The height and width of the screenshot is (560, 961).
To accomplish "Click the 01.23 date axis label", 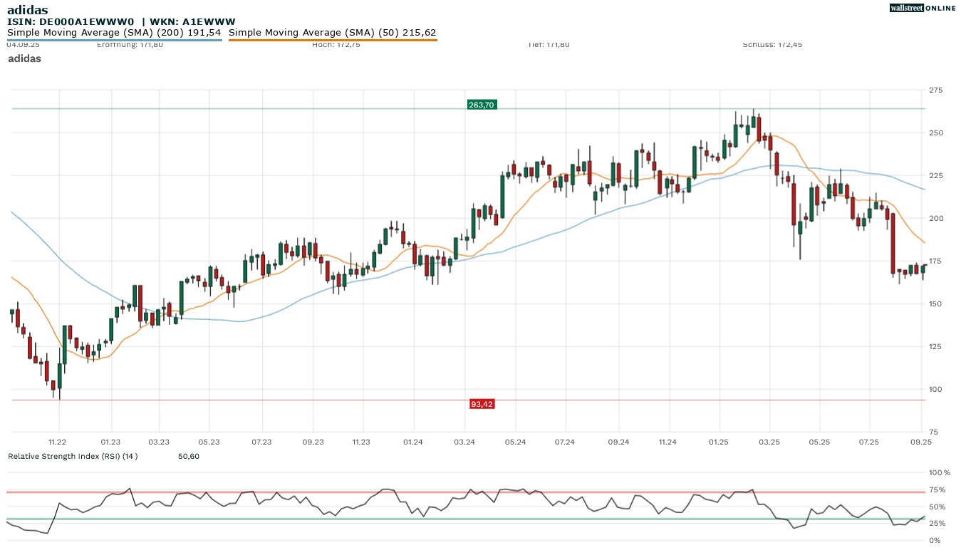I will [110, 442].
